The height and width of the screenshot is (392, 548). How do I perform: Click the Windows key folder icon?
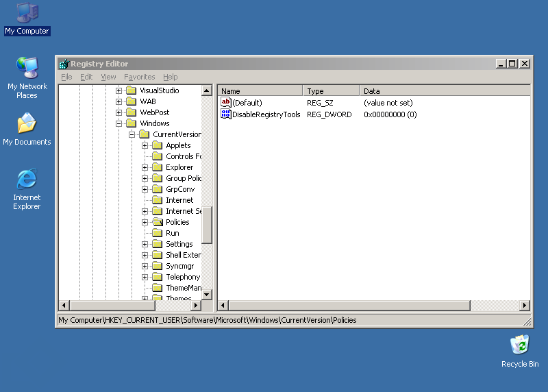click(132, 123)
